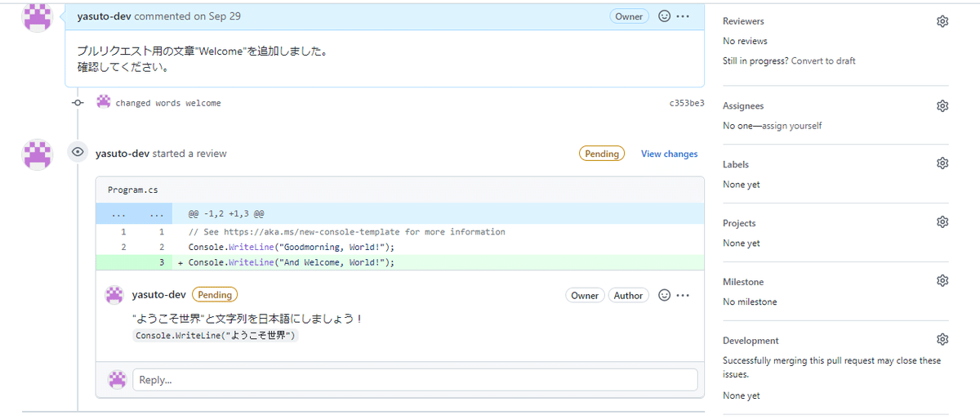The height and width of the screenshot is (420, 980).
Task: Open the Program.cs file header
Action: 133,190
